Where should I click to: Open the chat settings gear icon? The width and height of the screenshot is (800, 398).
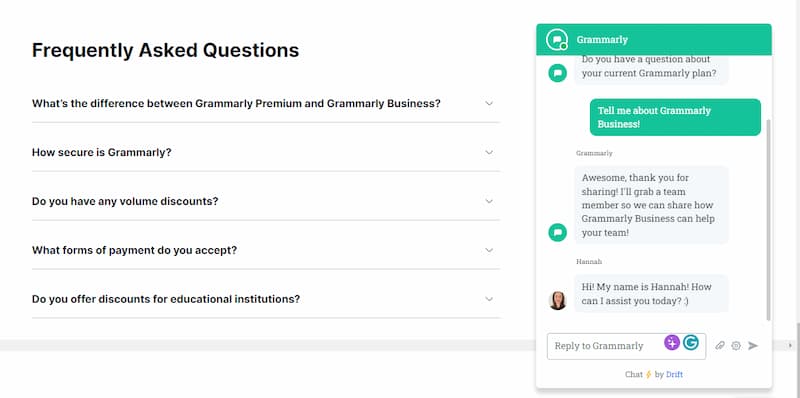click(x=736, y=345)
